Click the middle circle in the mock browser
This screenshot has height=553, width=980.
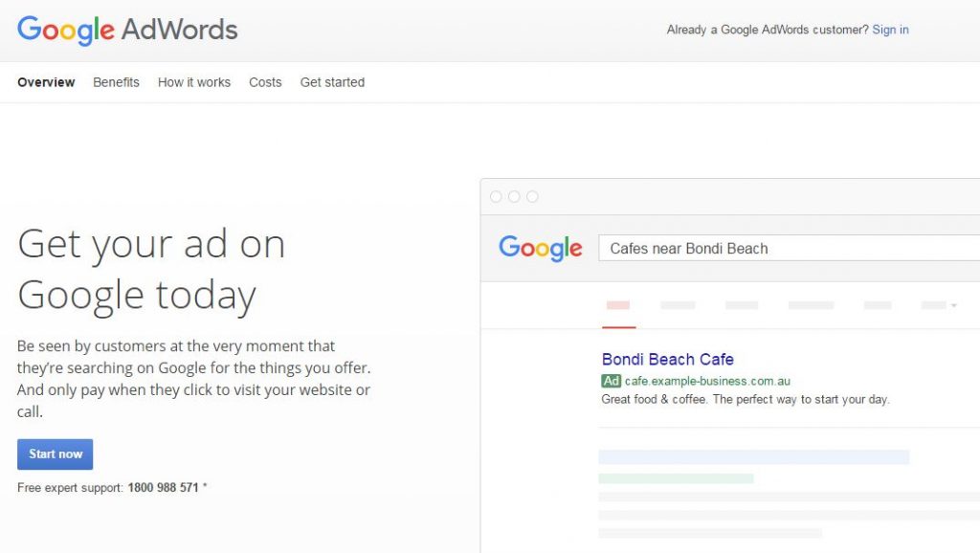pyautogui.click(x=514, y=197)
